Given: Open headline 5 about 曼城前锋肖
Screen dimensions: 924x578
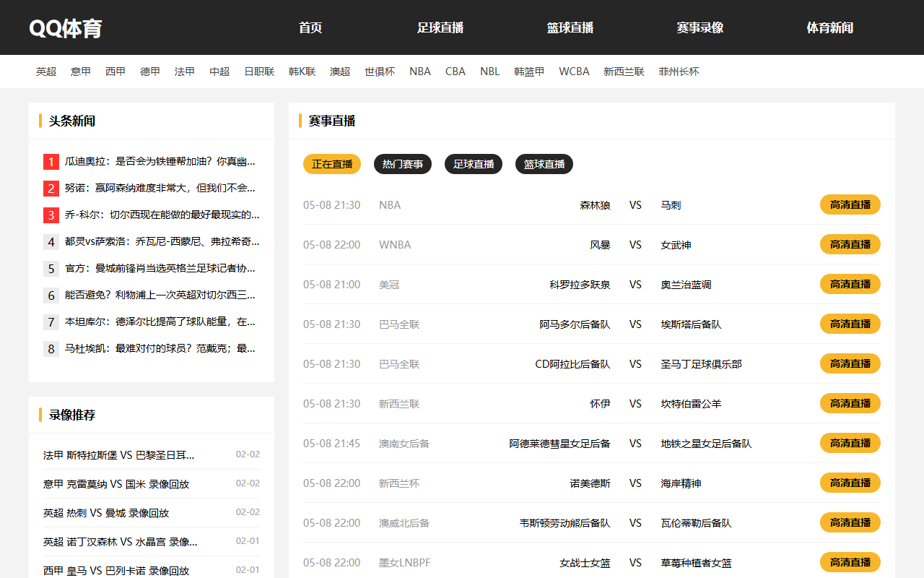Looking at the screenshot, I should coord(160,268).
